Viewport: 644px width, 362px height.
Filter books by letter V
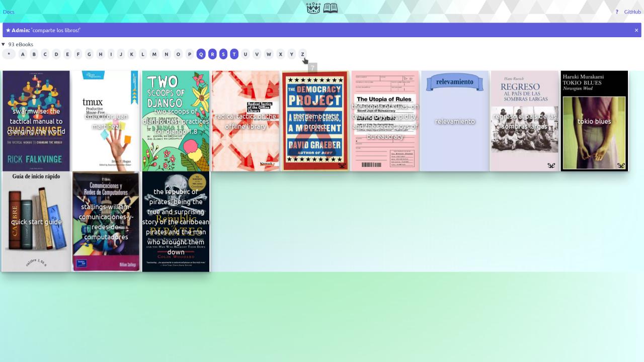[x=257, y=54]
